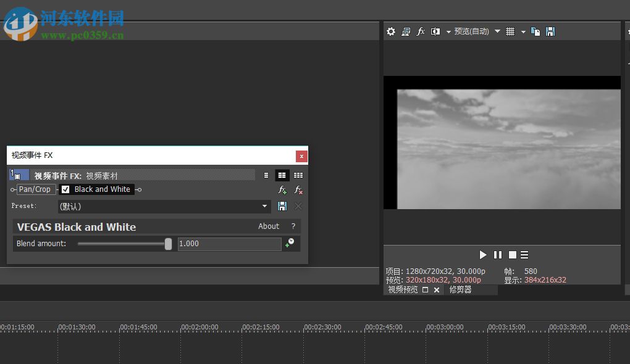This screenshot has width=630, height=364.
Task: Click the Blend amount slider handle
Action: point(168,244)
